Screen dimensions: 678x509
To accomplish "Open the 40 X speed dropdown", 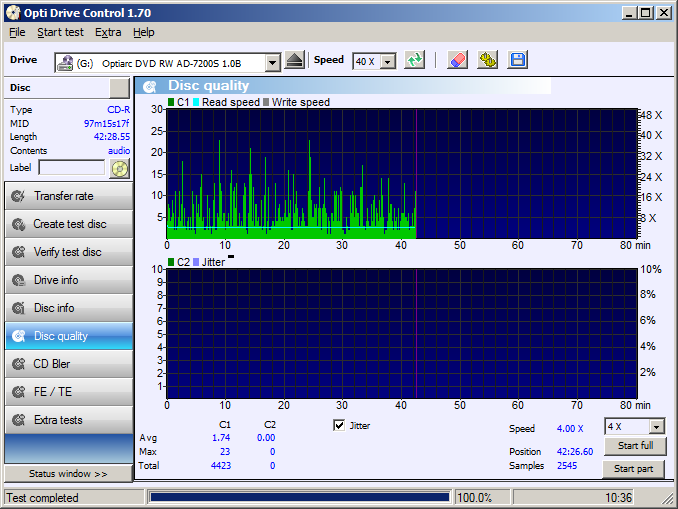I will (x=388, y=62).
